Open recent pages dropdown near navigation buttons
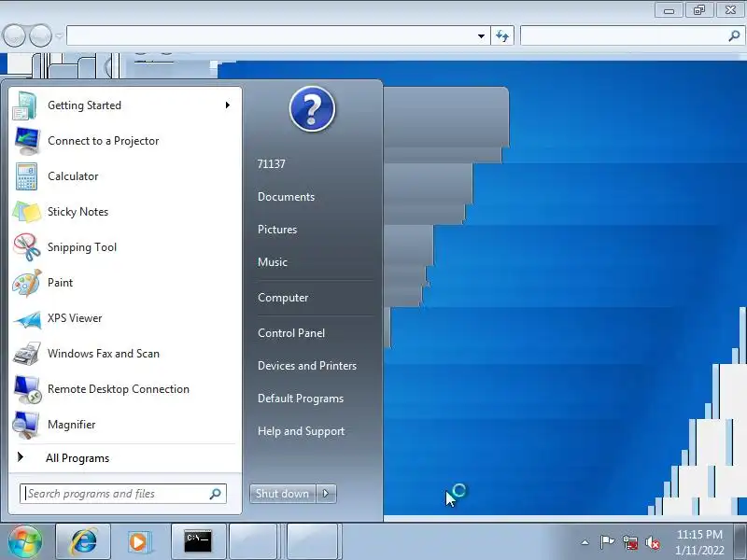747x560 pixels. pos(59,36)
